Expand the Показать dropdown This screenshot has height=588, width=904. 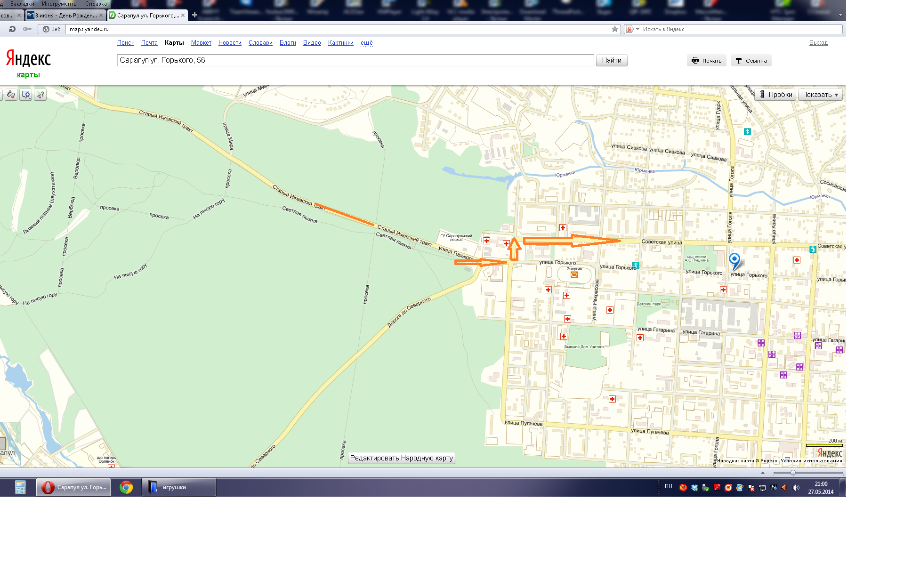820,95
